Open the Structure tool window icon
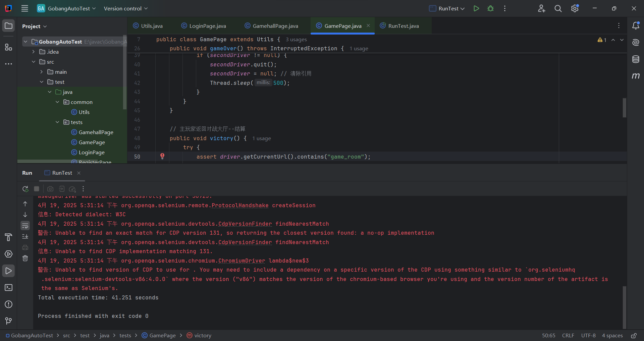 9,47
